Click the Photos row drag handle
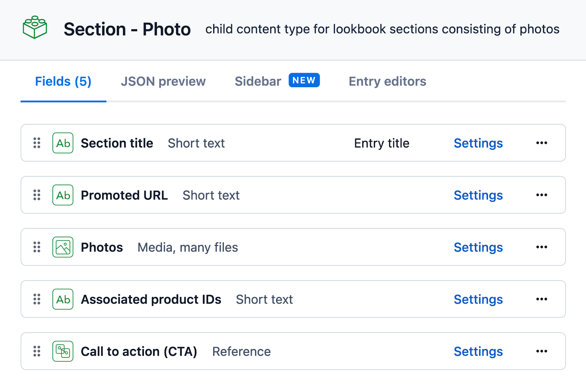586x392 pixels. [x=37, y=247]
